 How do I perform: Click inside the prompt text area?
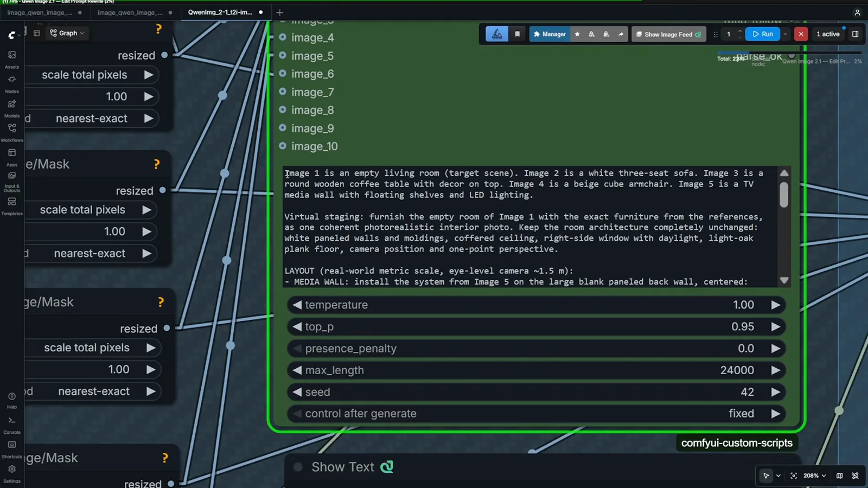tap(531, 227)
